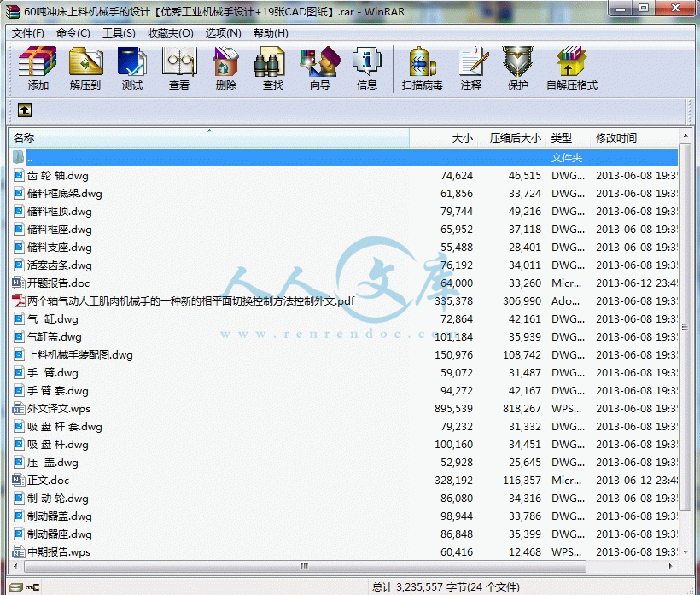Viewport: 700px width, 595px height.
Task: Open the 收藏夹(O) menu
Action: coord(171,33)
